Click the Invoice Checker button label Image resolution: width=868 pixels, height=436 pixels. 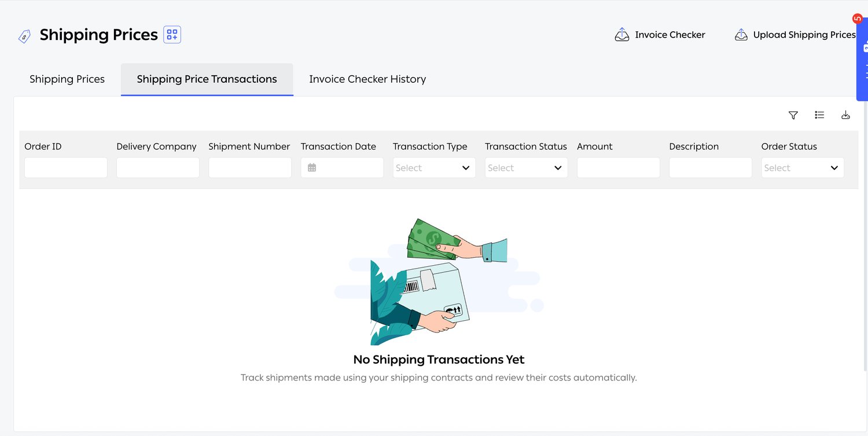click(x=670, y=35)
